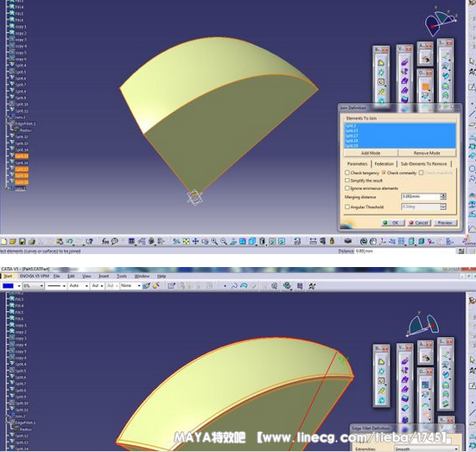Click the circle-in-square icon in top-left floating palette

tap(381, 82)
